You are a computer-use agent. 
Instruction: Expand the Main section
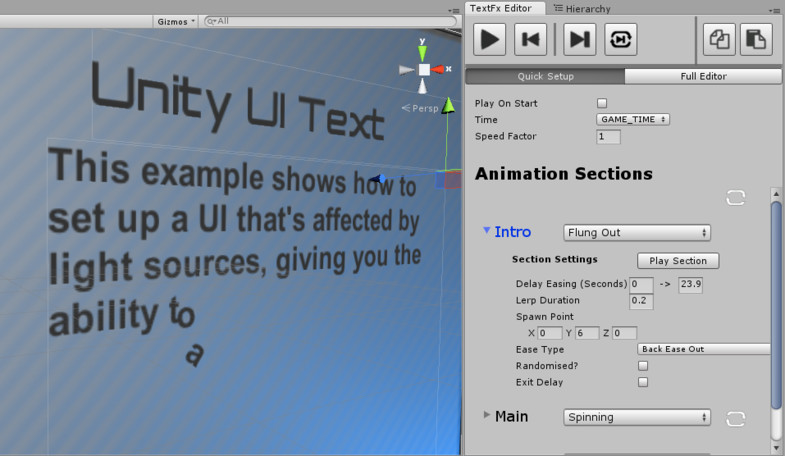[x=486, y=415]
